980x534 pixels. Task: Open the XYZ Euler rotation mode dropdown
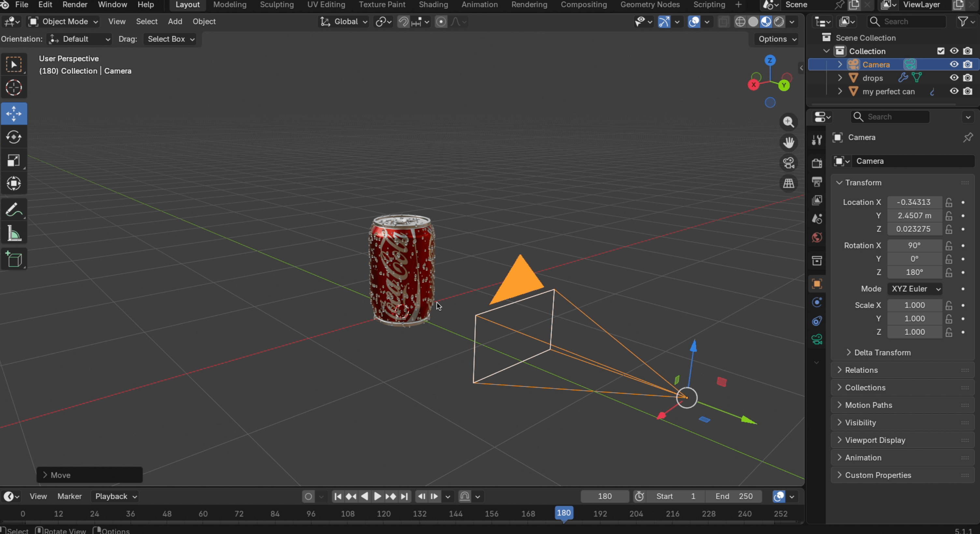point(915,289)
